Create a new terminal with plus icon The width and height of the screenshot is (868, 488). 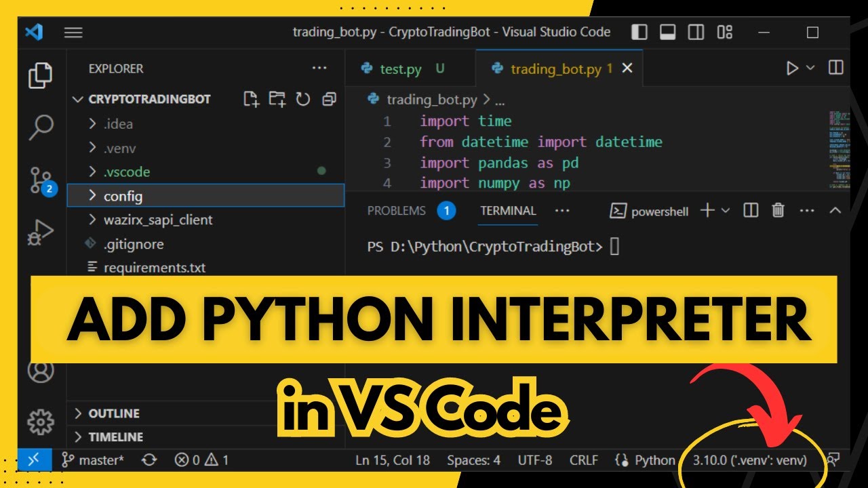[707, 211]
